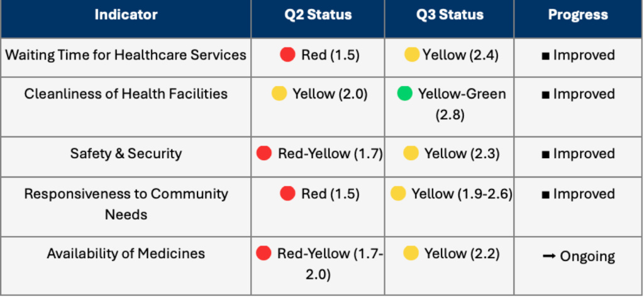Select the red dot in the Availability of Medicines row
Image resolution: width=644 pixels, height=297 pixels.
pyautogui.click(x=264, y=253)
